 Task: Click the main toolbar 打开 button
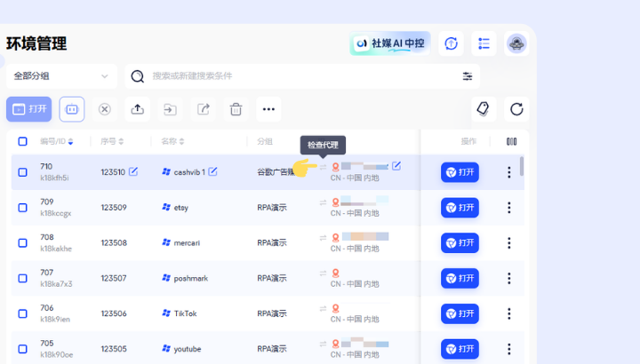tap(29, 109)
